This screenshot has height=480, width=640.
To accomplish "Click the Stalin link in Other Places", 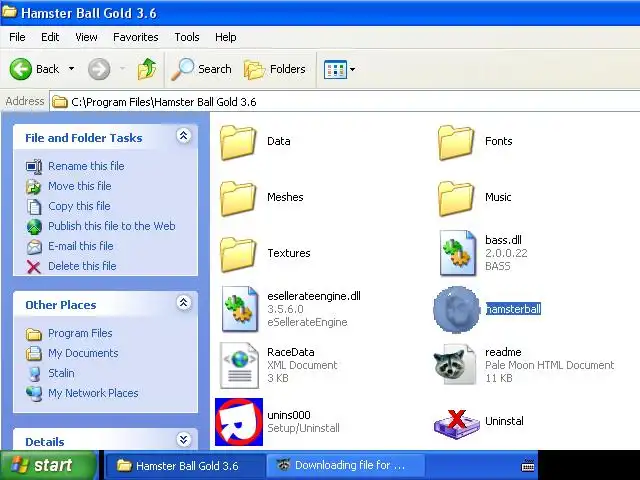I will point(61,373).
